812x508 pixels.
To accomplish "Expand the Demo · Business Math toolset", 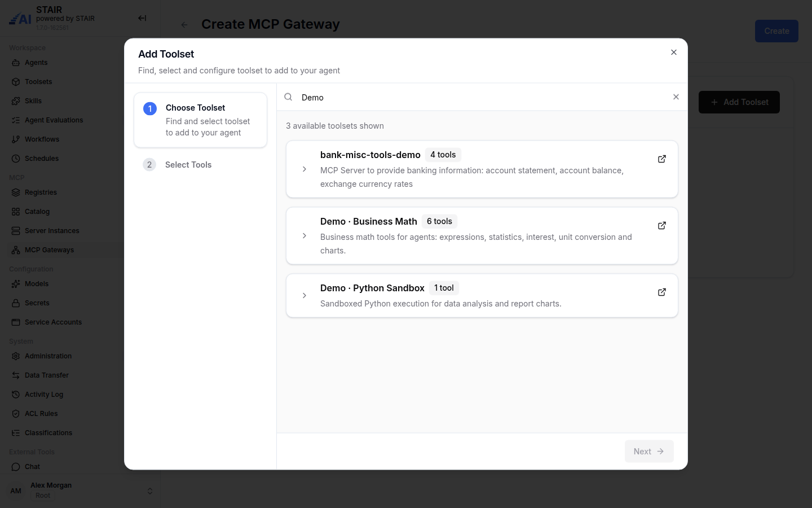I will tap(304, 236).
